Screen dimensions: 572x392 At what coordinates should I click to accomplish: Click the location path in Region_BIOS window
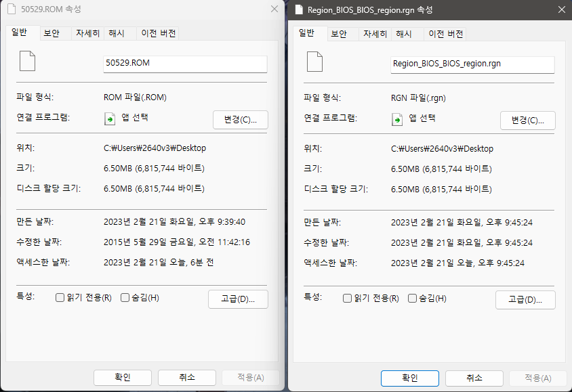coord(442,149)
